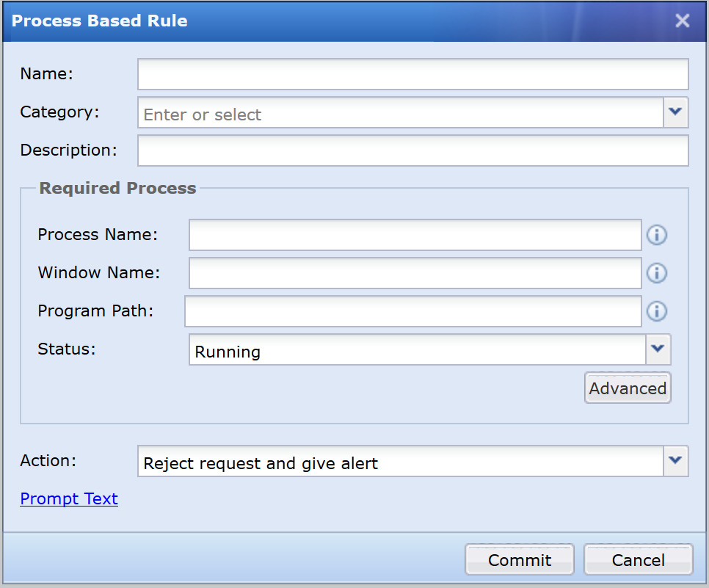Click the Process Name input field
Screen dimensions: 709x588
pos(415,235)
